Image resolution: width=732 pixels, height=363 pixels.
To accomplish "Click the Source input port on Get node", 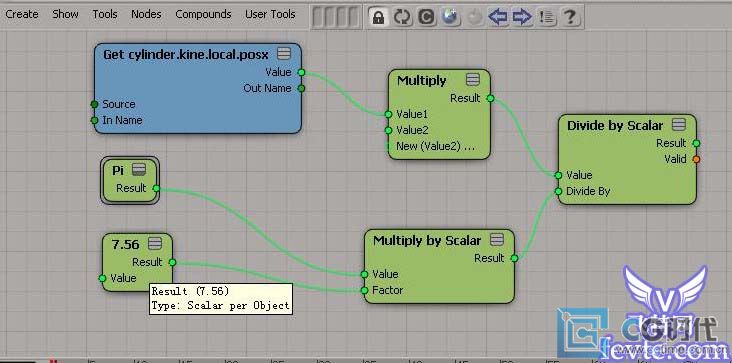I will [94, 104].
